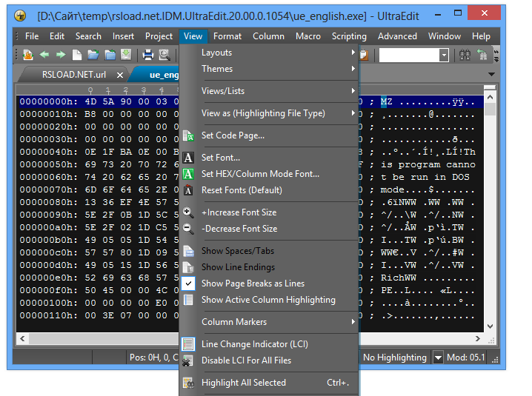The height and width of the screenshot is (396, 532).
Task: Switch to the RSLOAD.NET.url tab
Action: tap(74, 75)
